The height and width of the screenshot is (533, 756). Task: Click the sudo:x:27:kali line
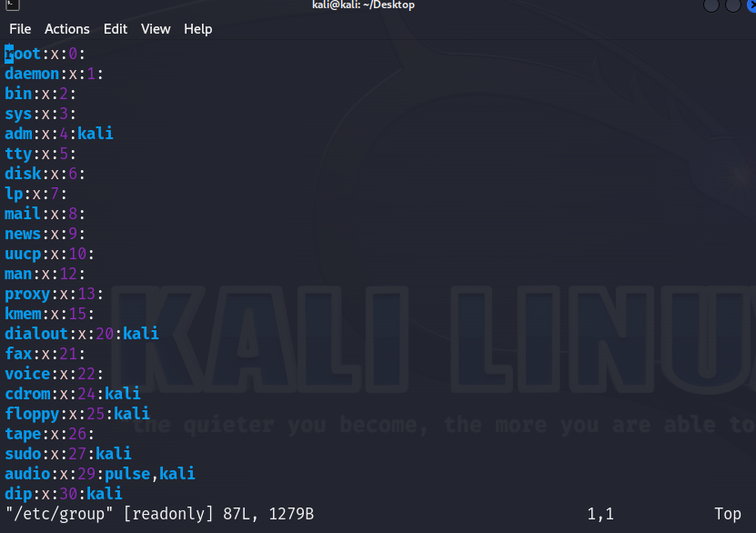coord(68,454)
